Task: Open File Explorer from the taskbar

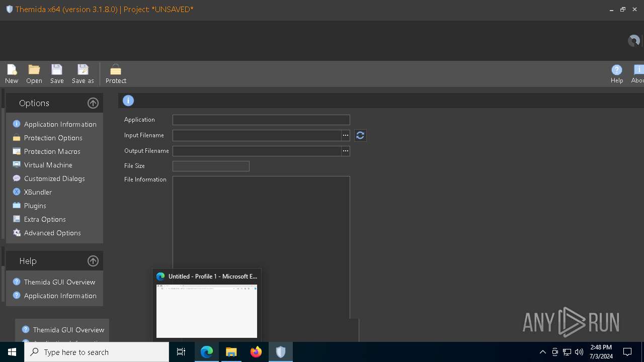Action: pyautogui.click(x=231, y=352)
